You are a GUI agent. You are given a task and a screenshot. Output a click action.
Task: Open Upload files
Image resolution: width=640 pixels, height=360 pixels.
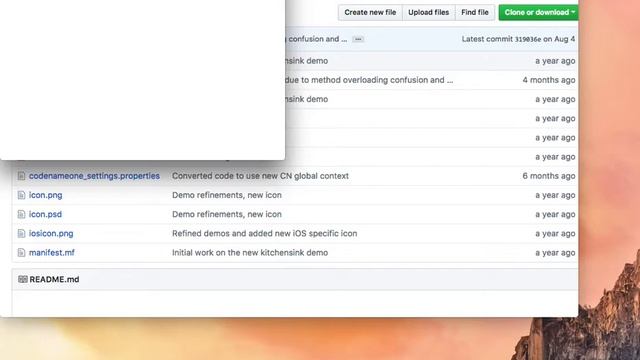click(x=429, y=12)
